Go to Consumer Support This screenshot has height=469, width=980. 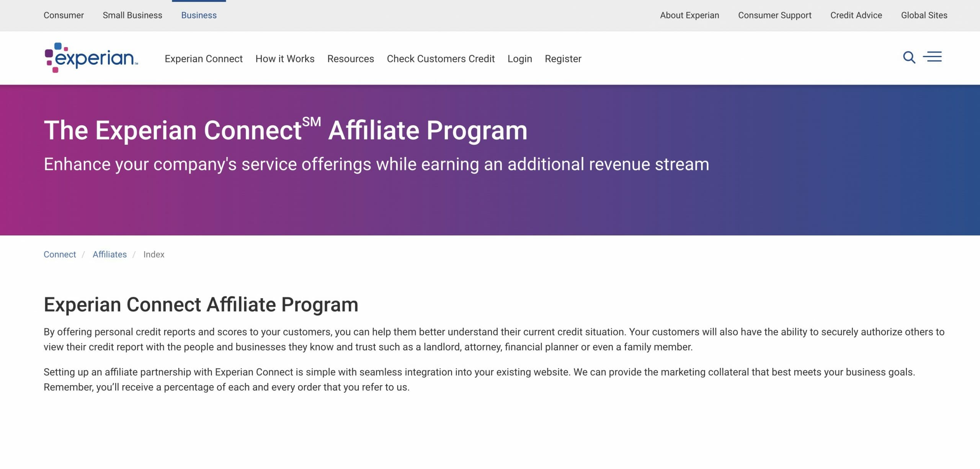(x=775, y=15)
